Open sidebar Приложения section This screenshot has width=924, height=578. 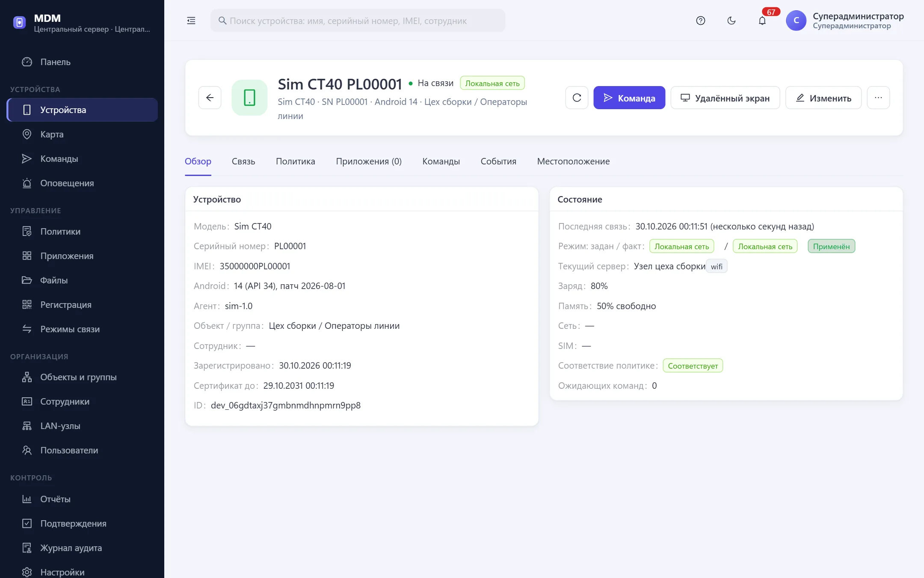pyautogui.click(x=82, y=256)
